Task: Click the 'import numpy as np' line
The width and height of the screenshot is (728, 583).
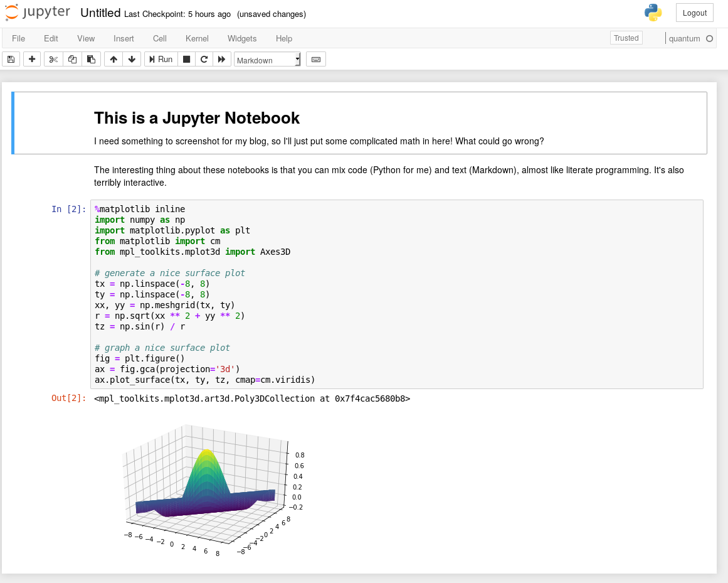Action: coord(140,220)
